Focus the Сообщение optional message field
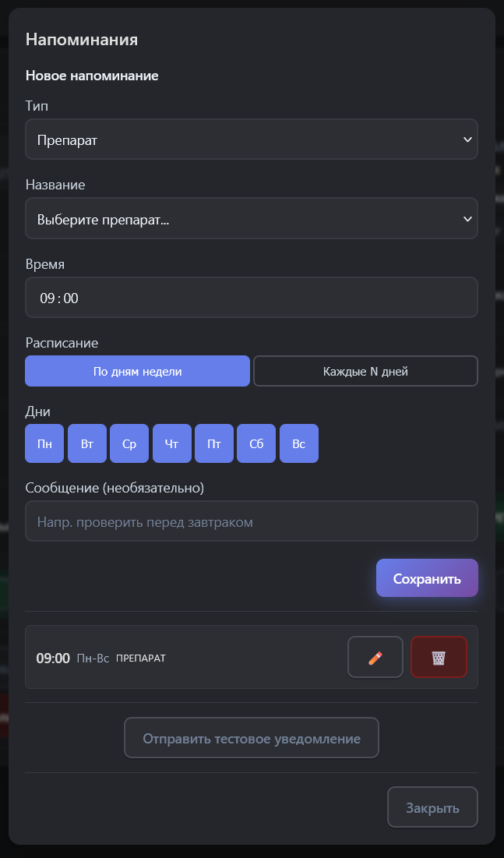Viewport: 504px width, 858px height. pyautogui.click(x=251, y=521)
